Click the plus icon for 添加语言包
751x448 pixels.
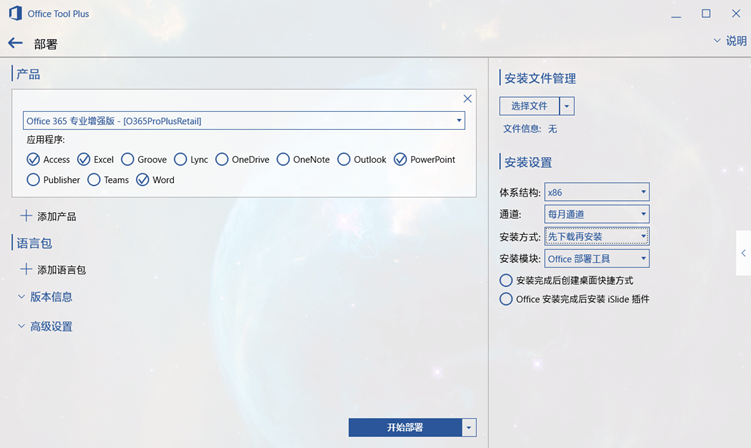pos(26,269)
